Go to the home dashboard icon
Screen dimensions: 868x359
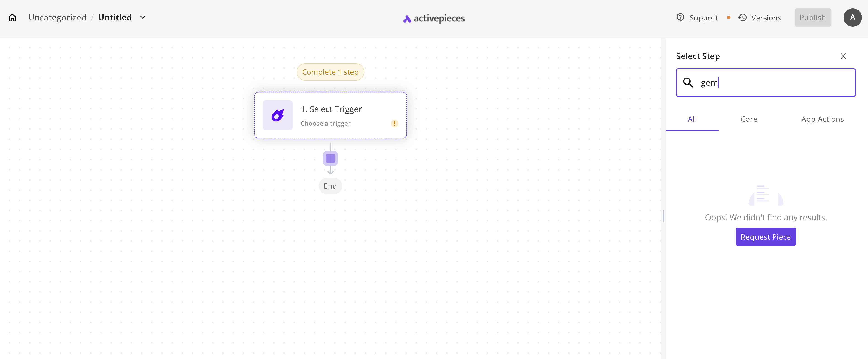point(12,17)
